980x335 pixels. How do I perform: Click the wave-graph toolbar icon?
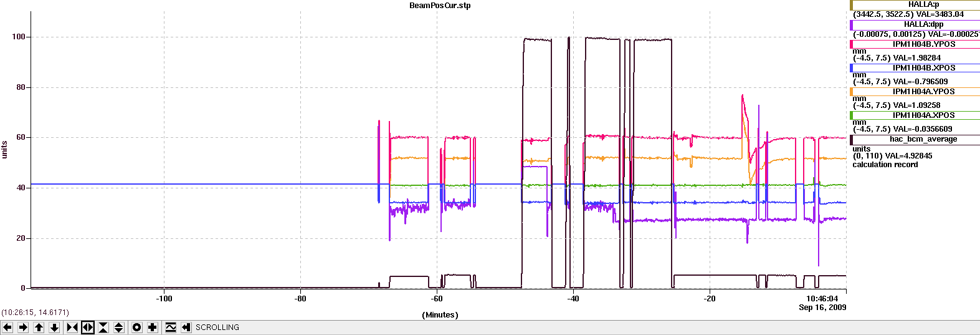coord(171,328)
